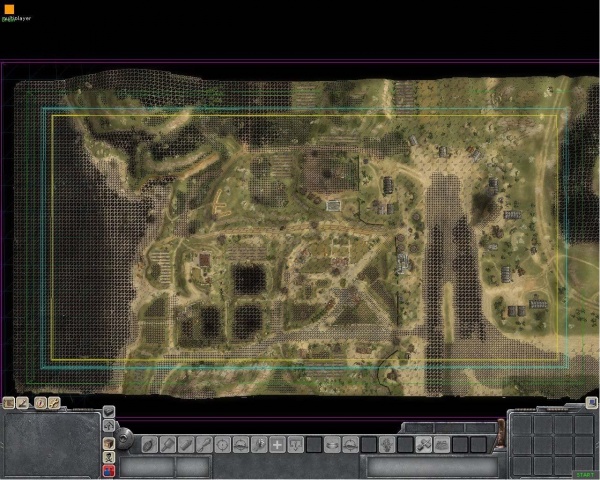Select the grenade icon in the action bar
The image size is (600, 480).
pos(150,445)
